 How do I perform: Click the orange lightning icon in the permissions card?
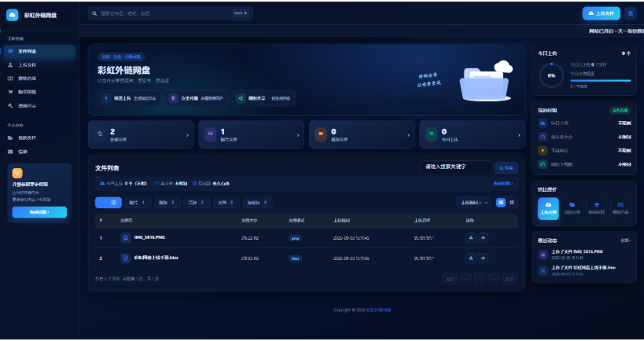click(x=543, y=151)
